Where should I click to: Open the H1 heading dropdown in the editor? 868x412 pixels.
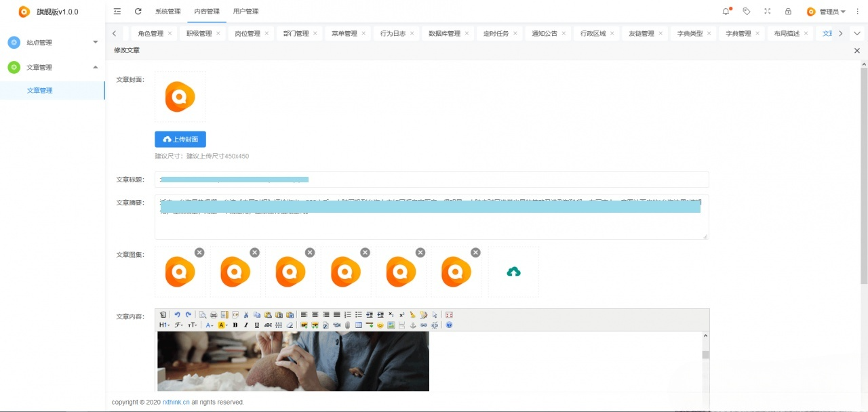click(x=164, y=325)
